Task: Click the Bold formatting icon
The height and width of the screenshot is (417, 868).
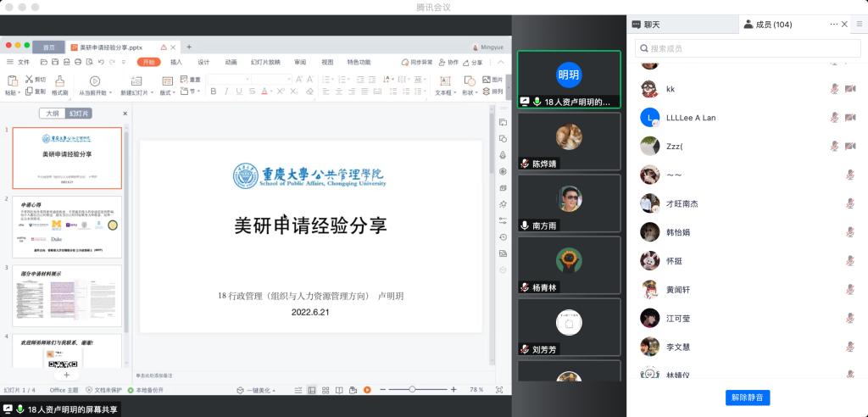Action: tap(214, 92)
